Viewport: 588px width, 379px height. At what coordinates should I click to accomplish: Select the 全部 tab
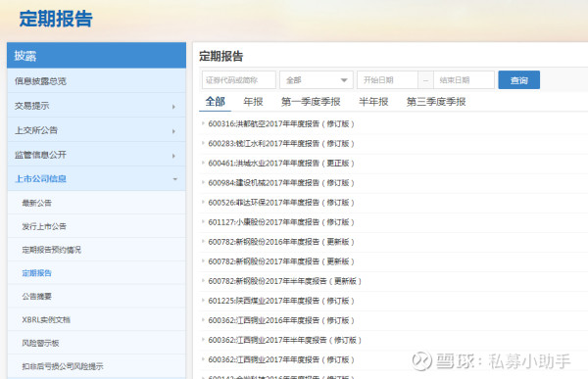(x=215, y=102)
